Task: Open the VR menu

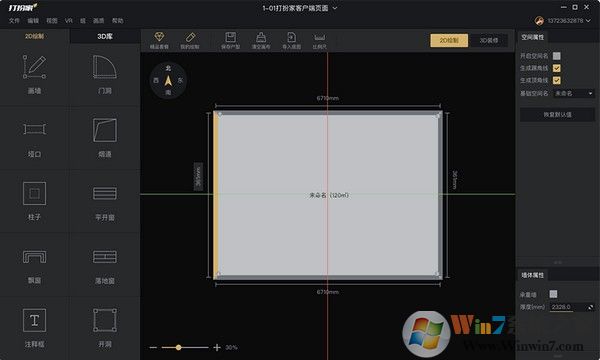Action: [69, 21]
